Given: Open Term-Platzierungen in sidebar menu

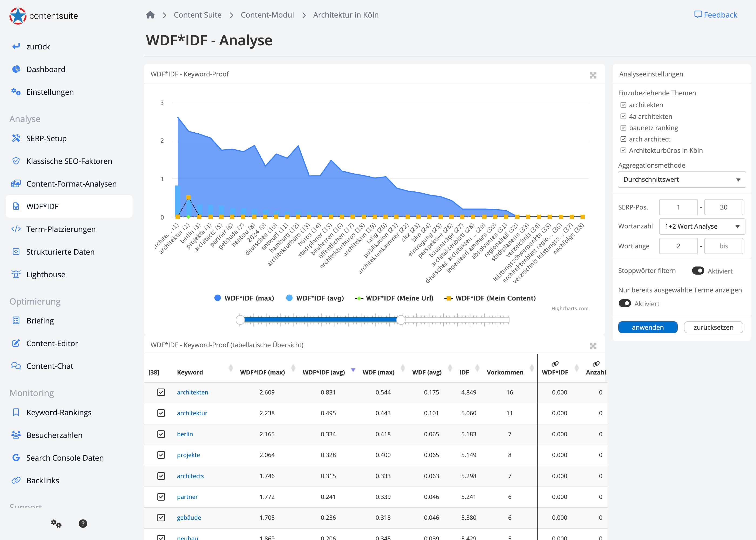Looking at the screenshot, I should point(61,229).
